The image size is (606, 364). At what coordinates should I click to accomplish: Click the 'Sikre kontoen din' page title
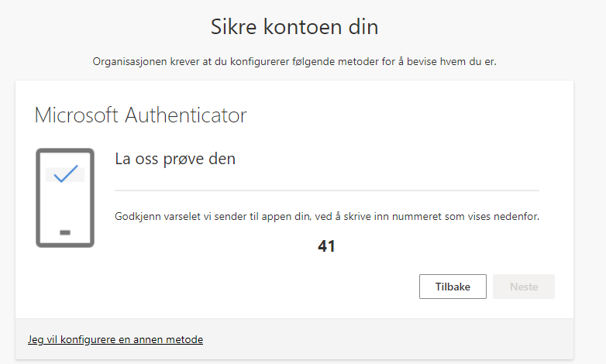click(x=294, y=27)
